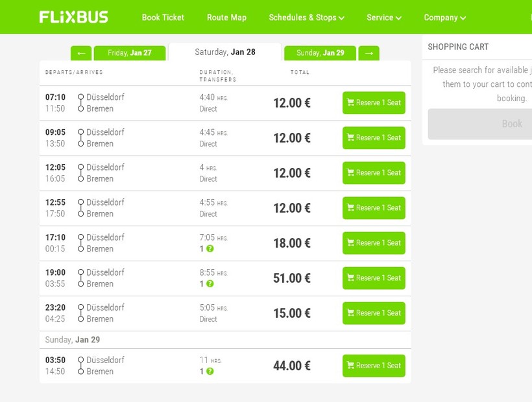Viewport: 532px width, 402px height.
Task: Expand Schedules & Stops menu
Action: point(306,18)
